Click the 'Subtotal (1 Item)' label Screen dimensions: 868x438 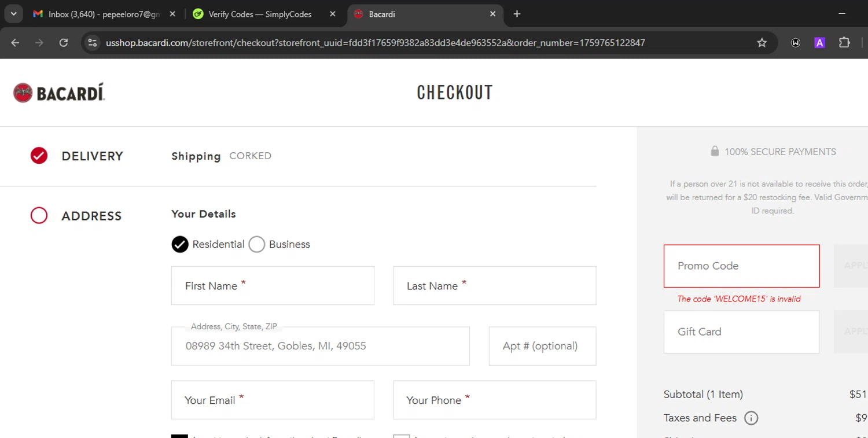click(703, 395)
